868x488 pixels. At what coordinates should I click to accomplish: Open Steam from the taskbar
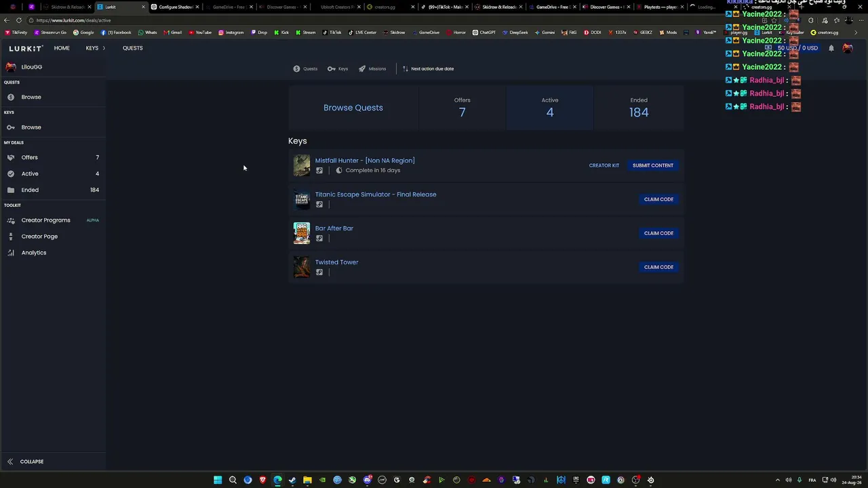coord(292,480)
